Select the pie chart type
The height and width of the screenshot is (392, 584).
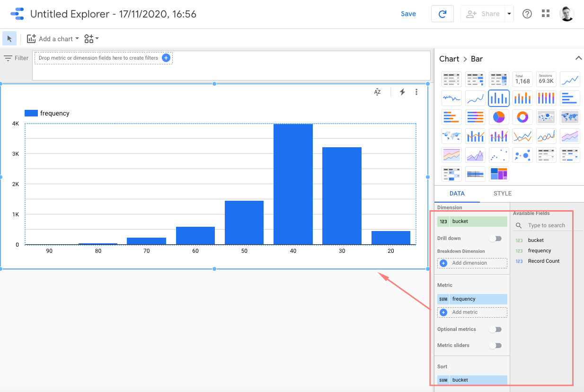pyautogui.click(x=499, y=117)
